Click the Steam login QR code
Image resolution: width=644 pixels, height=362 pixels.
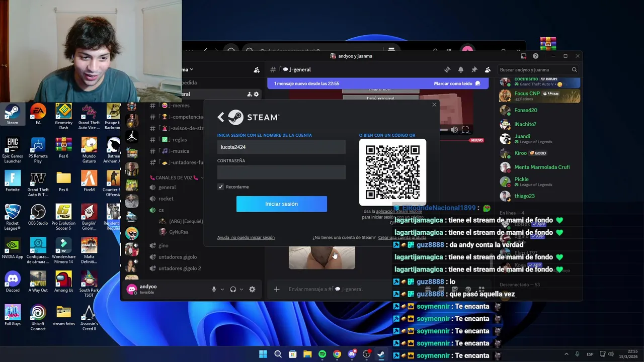(392, 172)
